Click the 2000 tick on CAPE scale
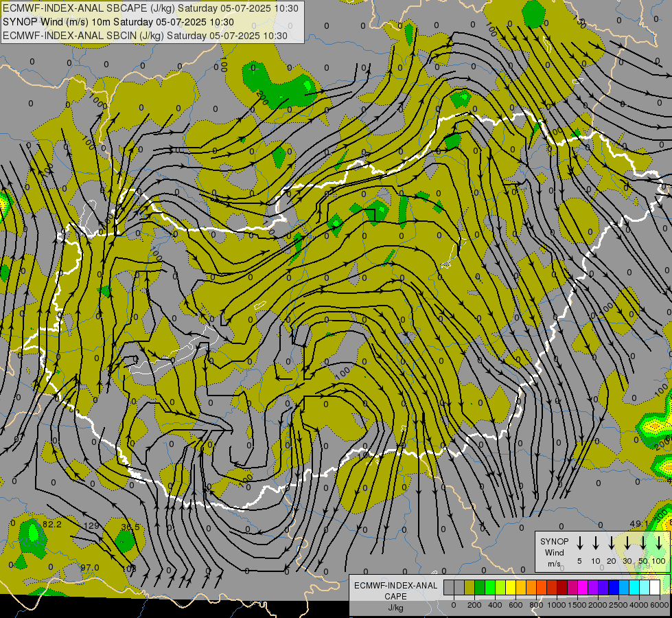 click(598, 605)
